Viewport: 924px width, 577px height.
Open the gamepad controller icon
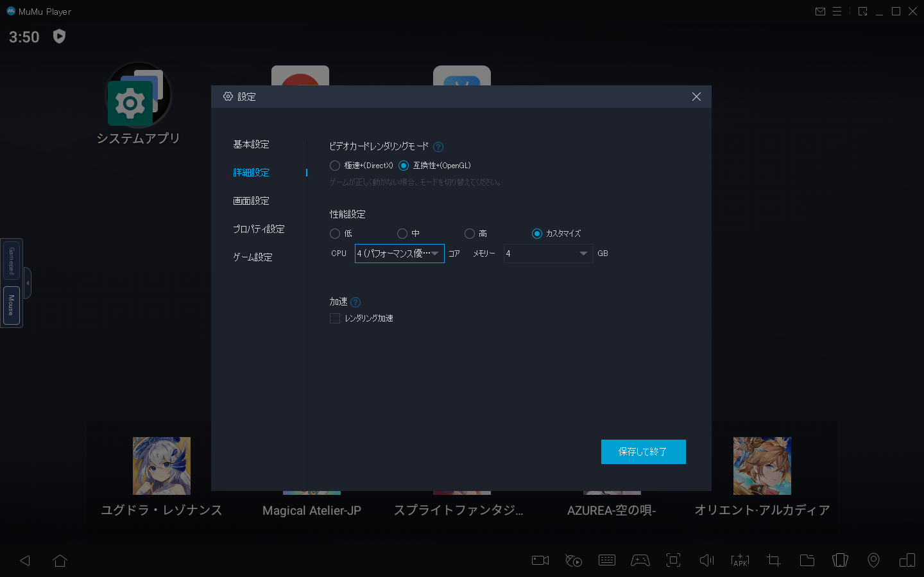click(x=640, y=560)
